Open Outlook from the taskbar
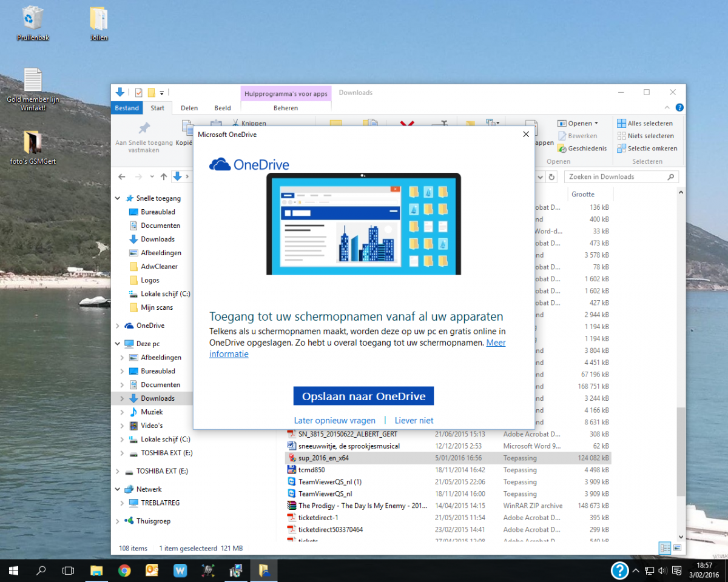Image resolution: width=728 pixels, height=582 pixels. tap(152, 570)
